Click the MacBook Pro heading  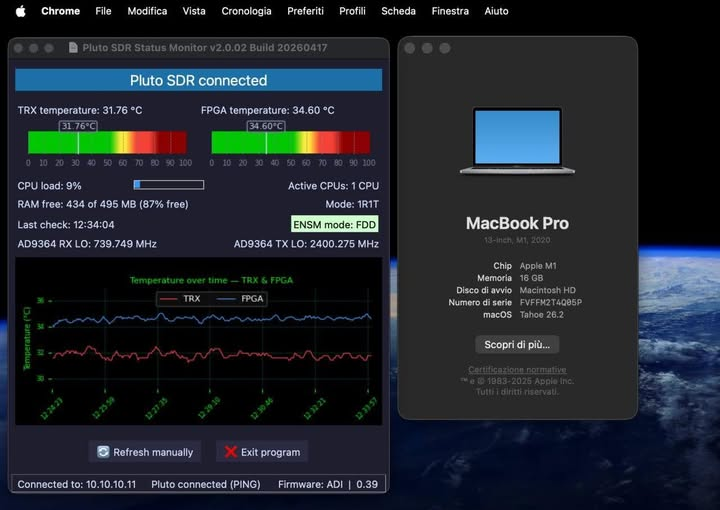tap(517, 223)
